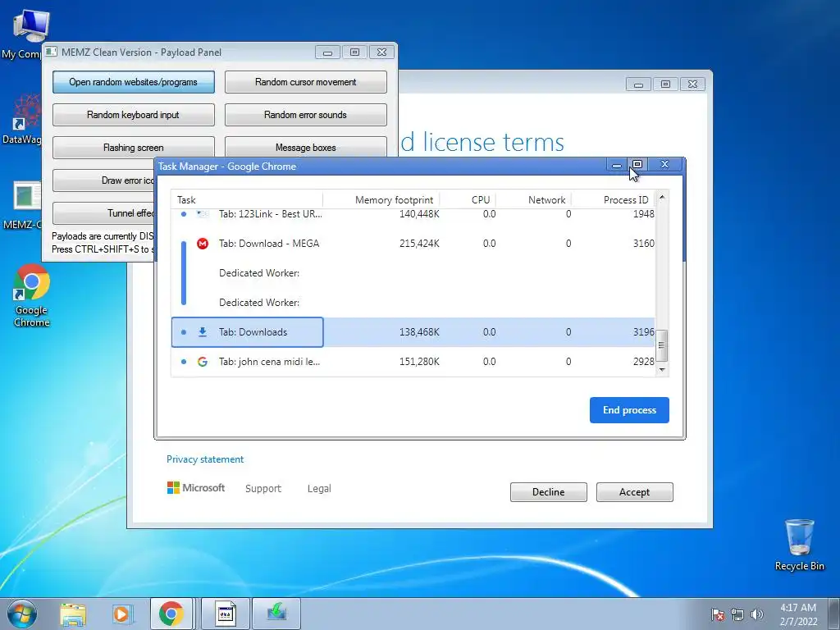Screen dimensions: 840x630
Task: Toggle Random error sounds payload
Action: (x=305, y=115)
